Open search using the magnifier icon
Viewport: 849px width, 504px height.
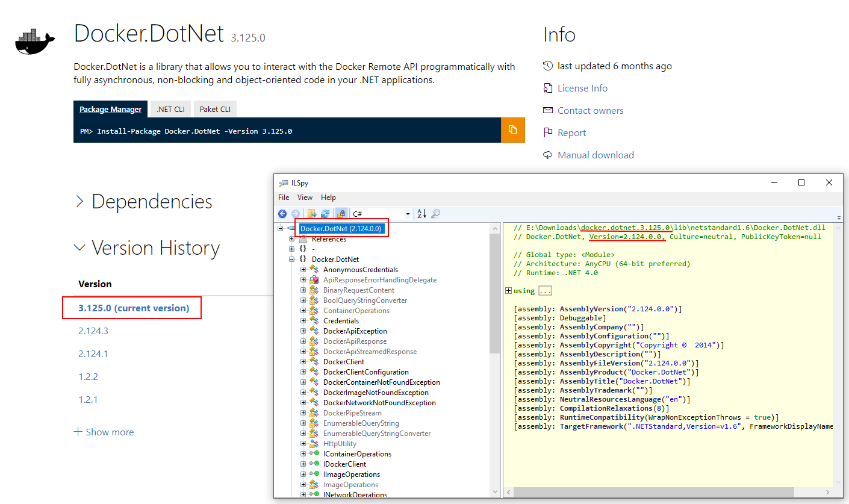436,213
